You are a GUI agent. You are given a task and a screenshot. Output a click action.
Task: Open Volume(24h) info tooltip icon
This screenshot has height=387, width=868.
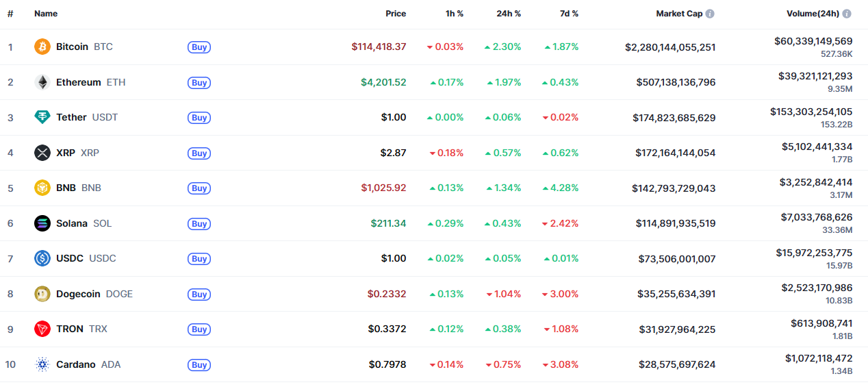point(847,14)
